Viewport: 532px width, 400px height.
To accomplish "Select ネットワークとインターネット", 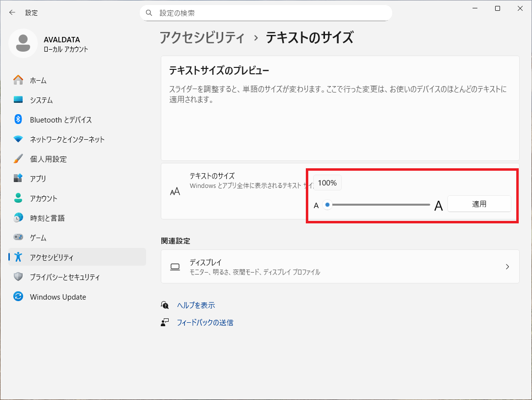I will coord(77,140).
